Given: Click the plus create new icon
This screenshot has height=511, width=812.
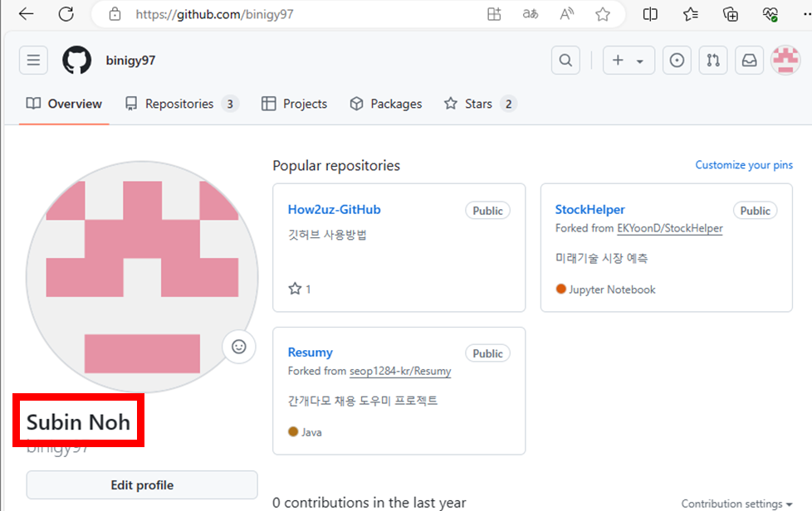Looking at the screenshot, I should [618, 60].
